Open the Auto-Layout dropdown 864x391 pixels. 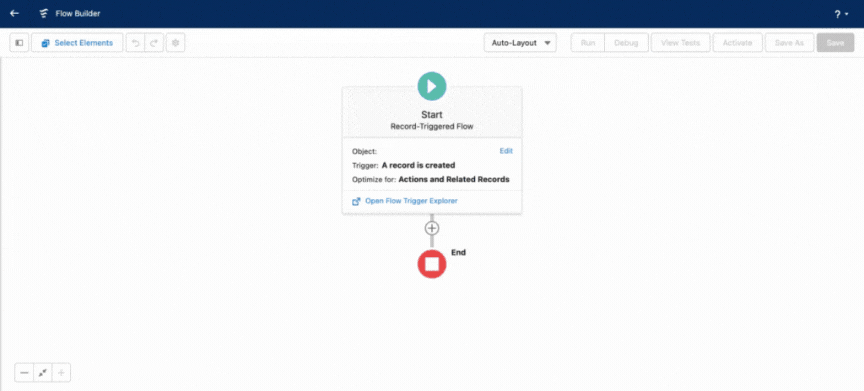pos(520,43)
